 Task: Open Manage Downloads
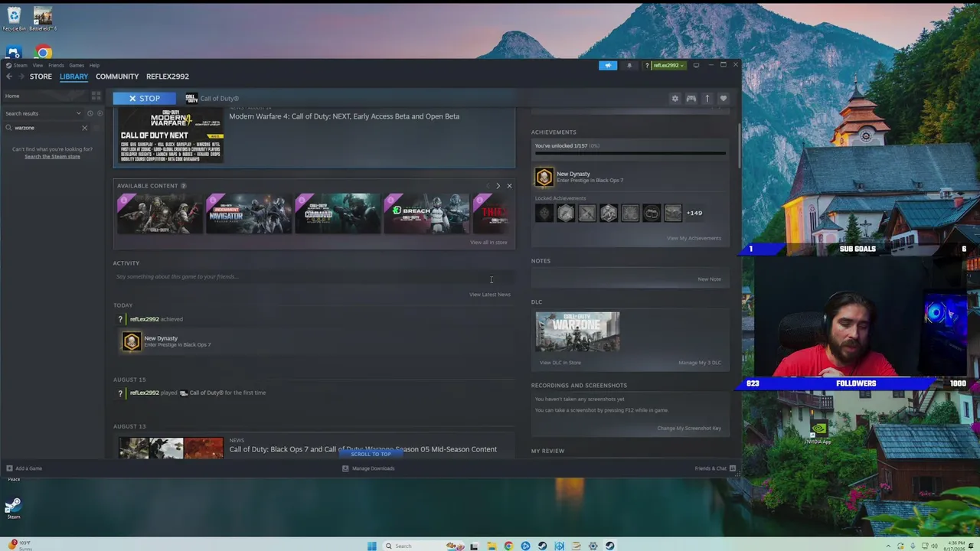click(368, 468)
